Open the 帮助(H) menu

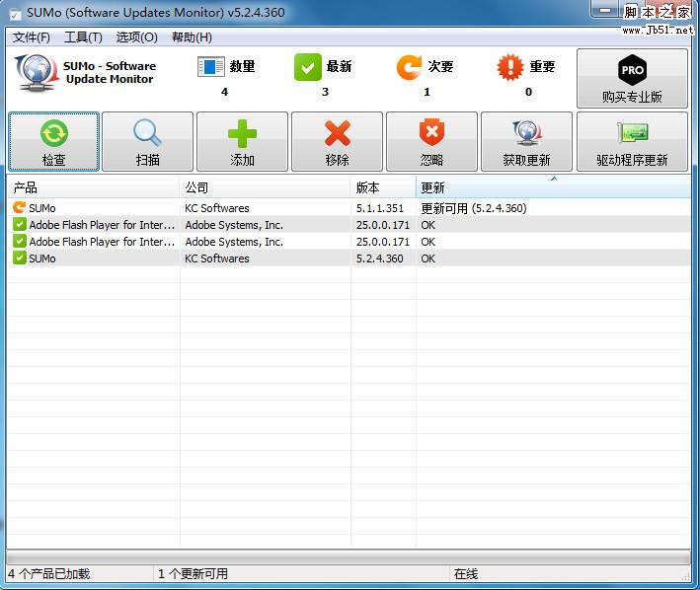(x=192, y=37)
